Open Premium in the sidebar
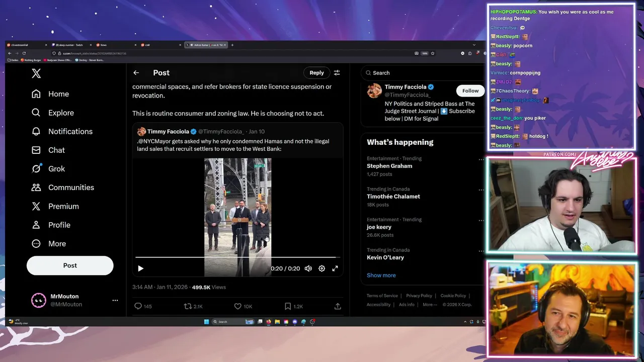 click(x=55, y=206)
